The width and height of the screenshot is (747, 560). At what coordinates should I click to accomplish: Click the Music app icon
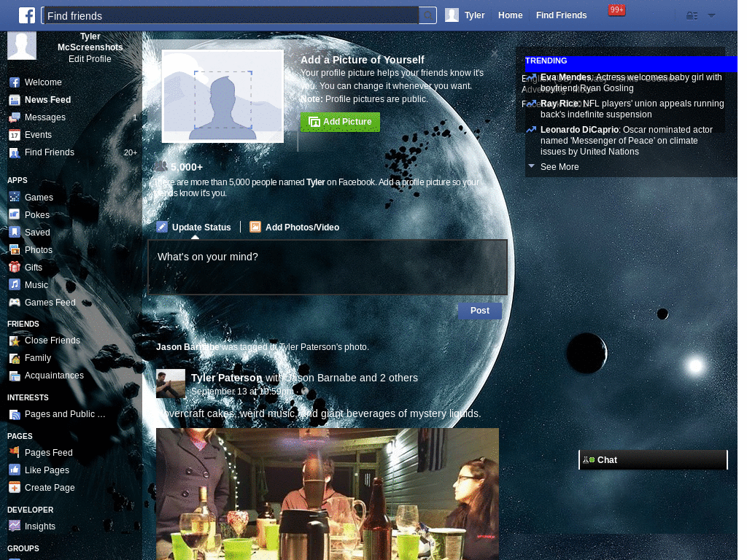(15, 285)
